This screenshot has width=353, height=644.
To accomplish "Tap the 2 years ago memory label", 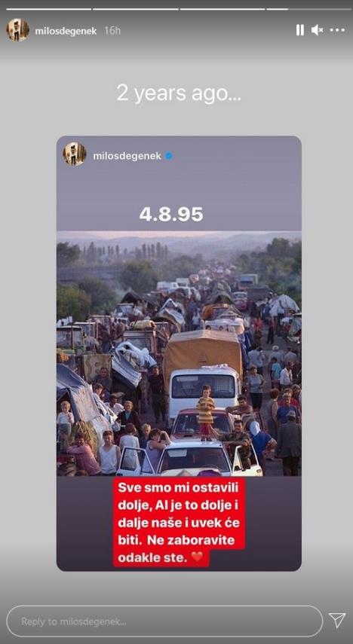I will point(179,93).
